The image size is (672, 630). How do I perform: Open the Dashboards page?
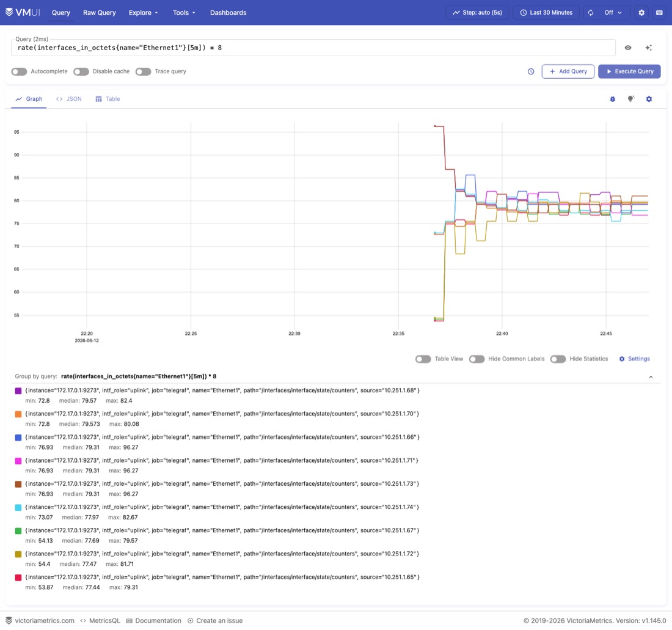[228, 12]
